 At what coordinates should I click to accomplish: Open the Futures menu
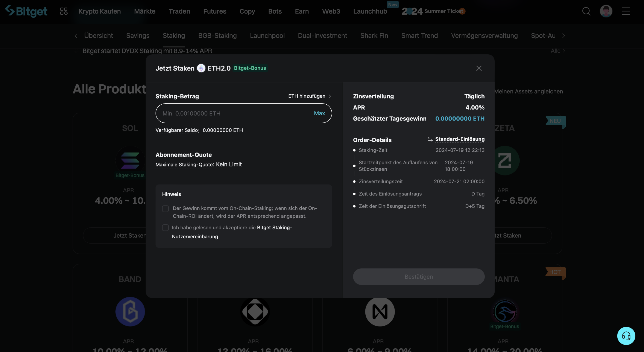(214, 11)
